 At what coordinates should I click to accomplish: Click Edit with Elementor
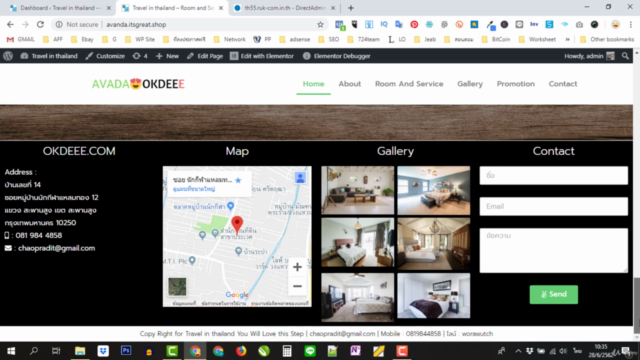tap(262, 56)
